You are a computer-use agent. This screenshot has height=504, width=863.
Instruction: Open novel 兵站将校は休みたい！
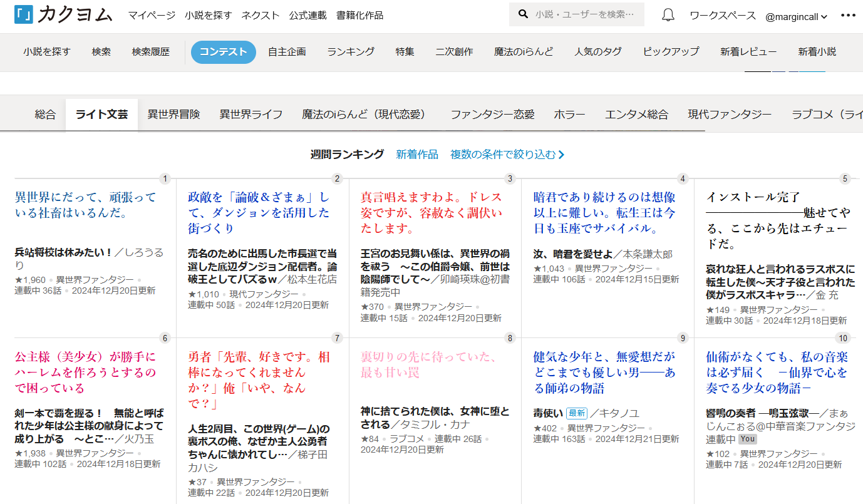[x=63, y=252]
